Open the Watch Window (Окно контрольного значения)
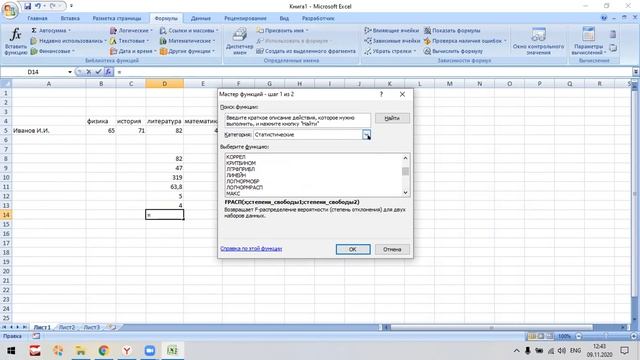Viewport: 640px width, 360px height. [538, 41]
